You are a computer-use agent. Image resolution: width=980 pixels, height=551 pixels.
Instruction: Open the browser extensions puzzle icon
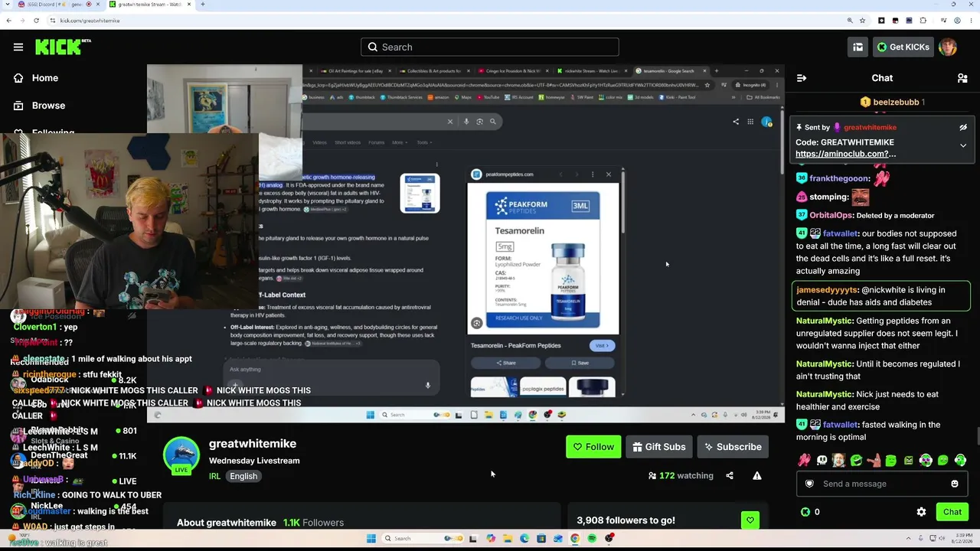coord(924,21)
